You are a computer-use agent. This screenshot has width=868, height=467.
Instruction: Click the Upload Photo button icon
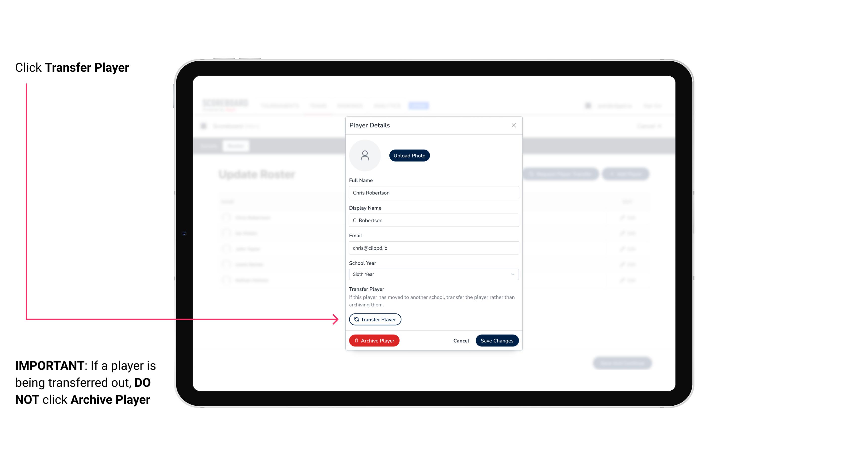(x=409, y=155)
